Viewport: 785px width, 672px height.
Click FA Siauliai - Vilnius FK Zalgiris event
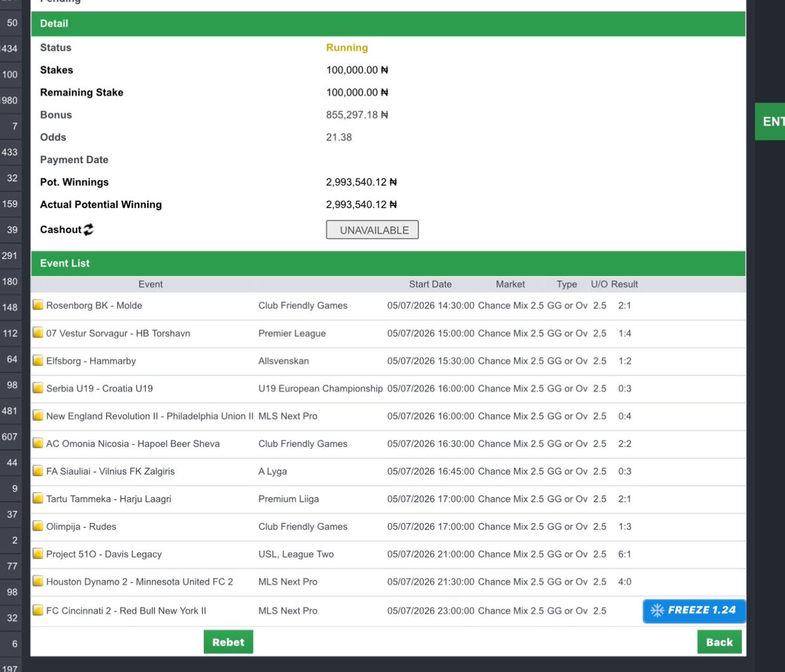coord(111,471)
